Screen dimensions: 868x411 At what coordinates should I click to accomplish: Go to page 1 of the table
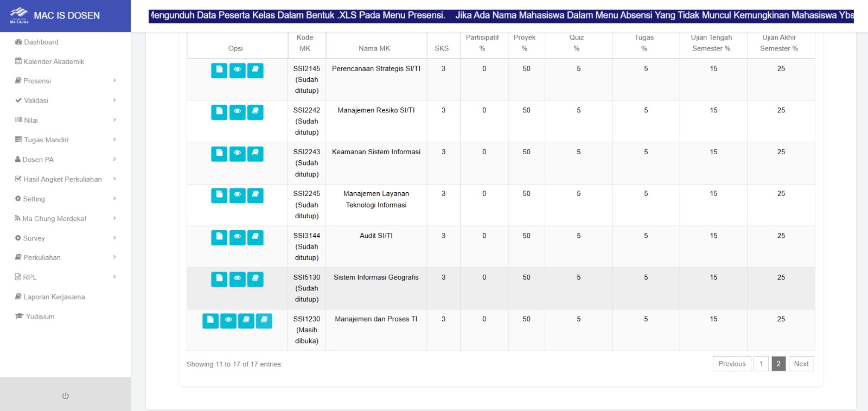click(761, 364)
